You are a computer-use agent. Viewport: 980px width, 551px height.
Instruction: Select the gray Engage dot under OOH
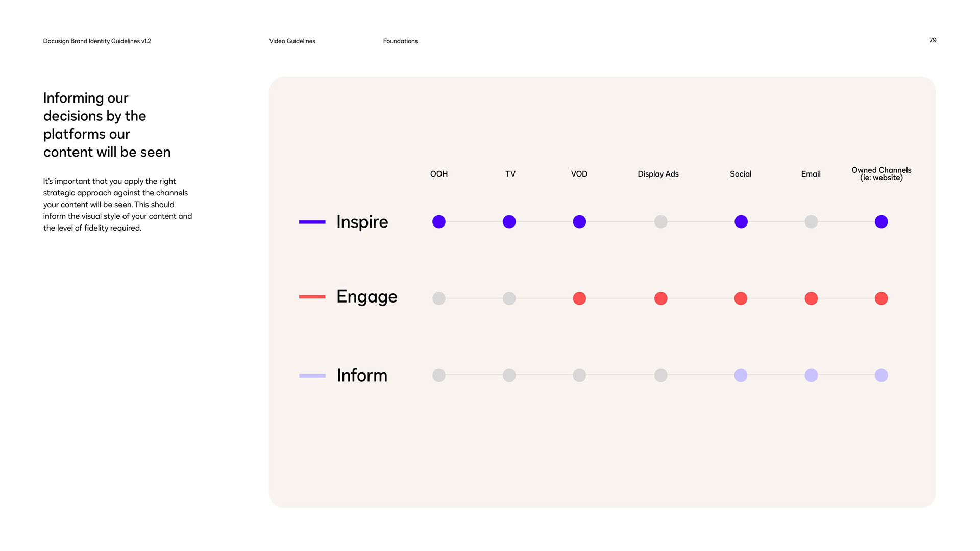[438, 298]
